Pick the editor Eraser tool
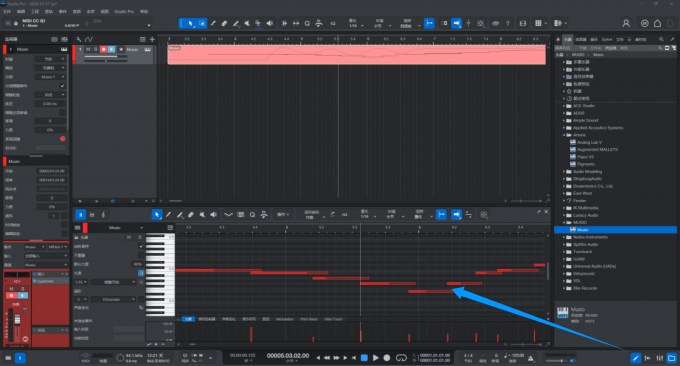The image size is (680, 366). pos(191,215)
